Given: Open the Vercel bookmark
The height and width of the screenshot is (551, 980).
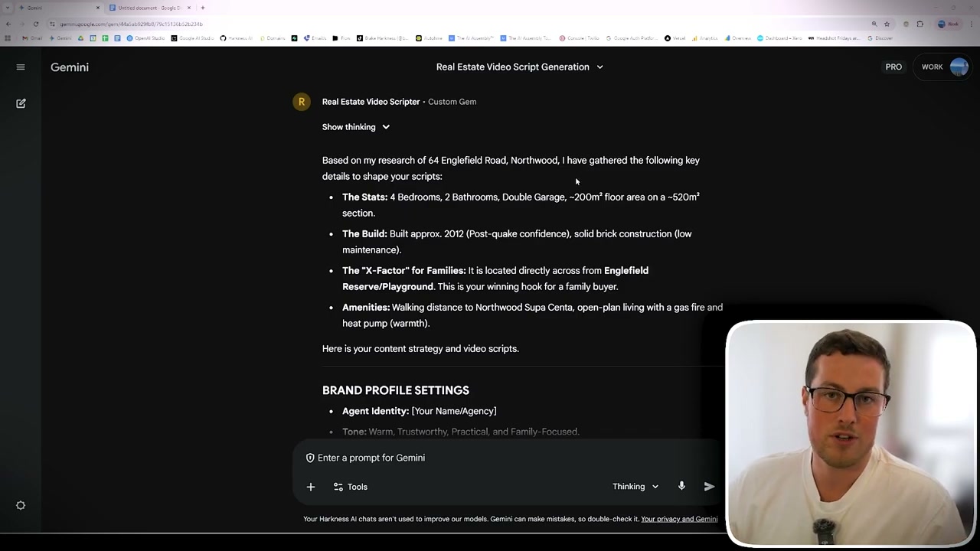Looking at the screenshot, I should pos(675,38).
